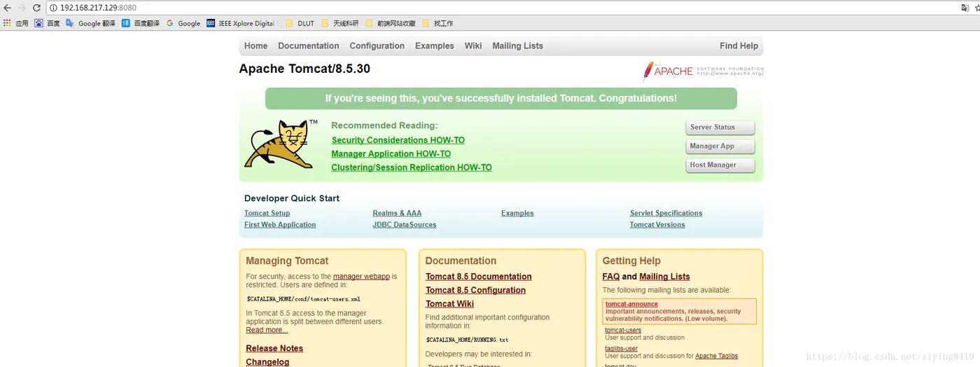Click the $CATALINA_HOME/RUNNING.txt path text
This screenshot has height=367, width=980.
(467, 340)
